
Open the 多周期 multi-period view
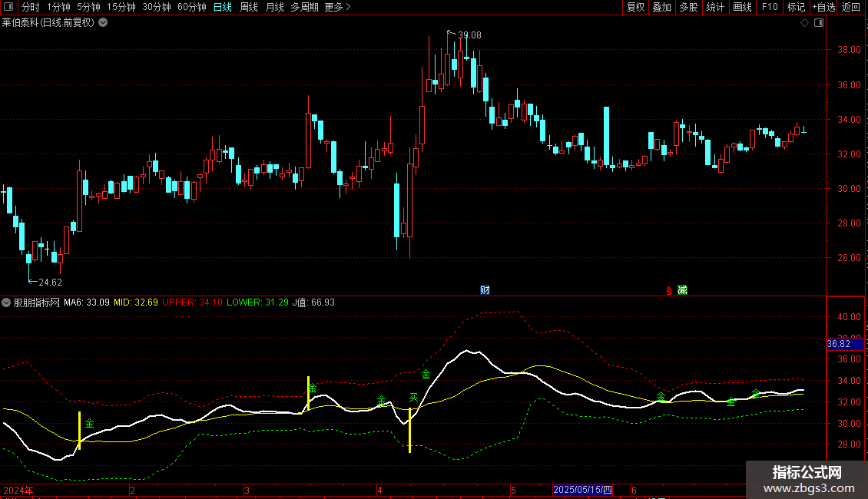[x=304, y=7]
